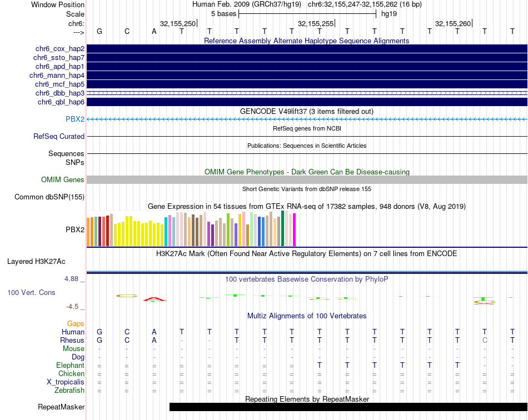Click the A base in the ruler sequence
Viewport: 528px width, 420px height.
(154, 31)
